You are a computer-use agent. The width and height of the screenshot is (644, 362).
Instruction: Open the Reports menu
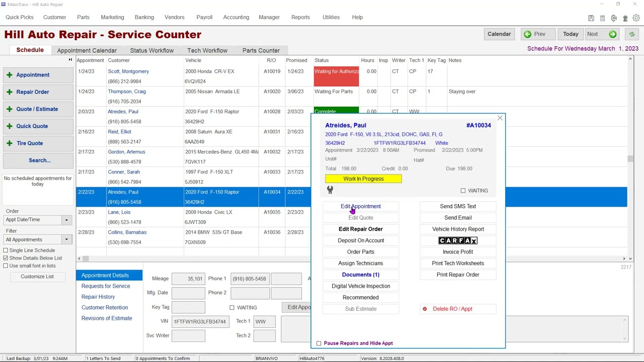[300, 17]
